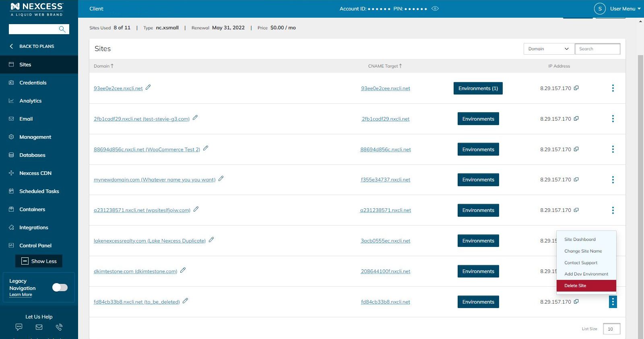Click the search magnifier icon in sidebar
The image size is (644, 339).
[x=62, y=29]
